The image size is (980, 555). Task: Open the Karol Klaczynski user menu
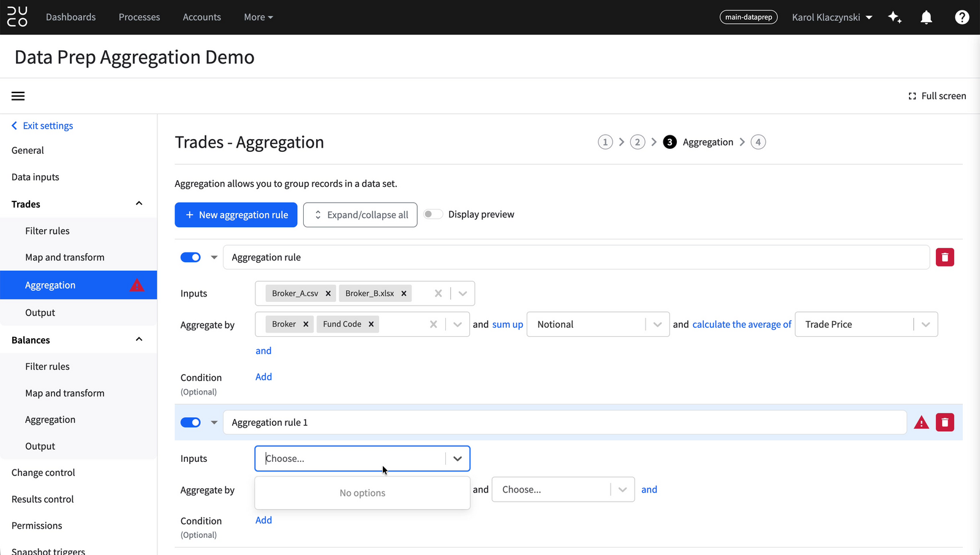pyautogui.click(x=832, y=17)
